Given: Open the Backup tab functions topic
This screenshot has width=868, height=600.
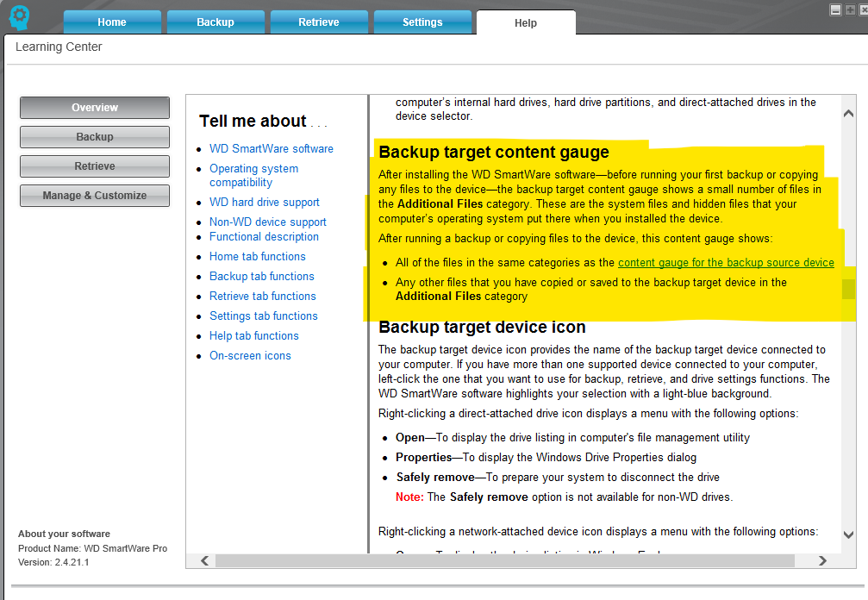Looking at the screenshot, I should [262, 276].
